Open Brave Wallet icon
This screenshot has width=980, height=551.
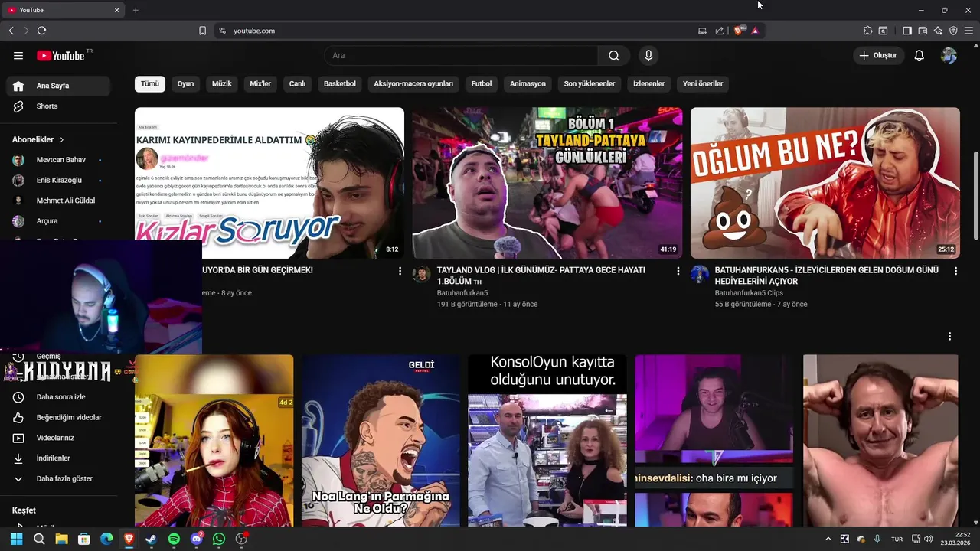click(923, 31)
